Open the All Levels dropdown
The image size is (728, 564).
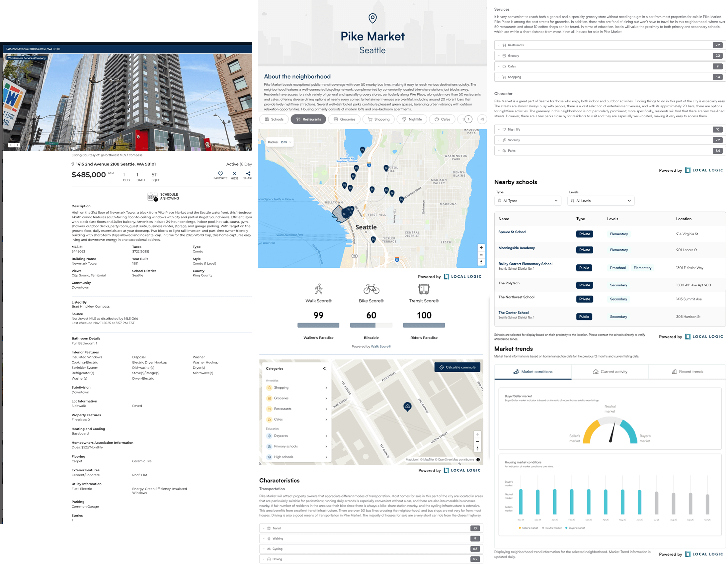click(x=601, y=201)
